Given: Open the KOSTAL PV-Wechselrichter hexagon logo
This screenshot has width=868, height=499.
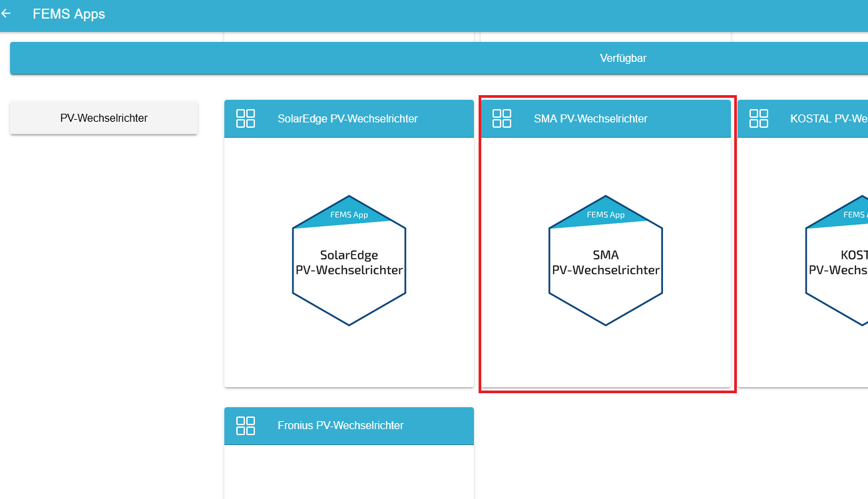Looking at the screenshot, I should (x=837, y=260).
